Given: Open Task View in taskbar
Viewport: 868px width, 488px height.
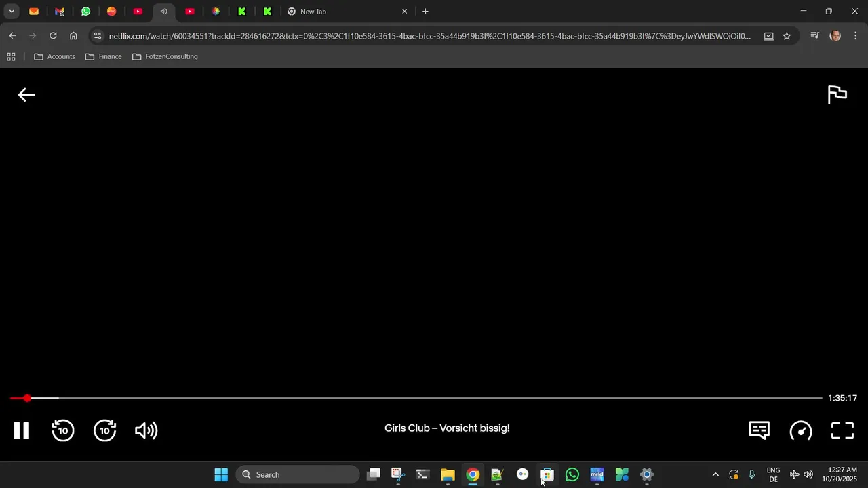Looking at the screenshot, I should [373, 474].
